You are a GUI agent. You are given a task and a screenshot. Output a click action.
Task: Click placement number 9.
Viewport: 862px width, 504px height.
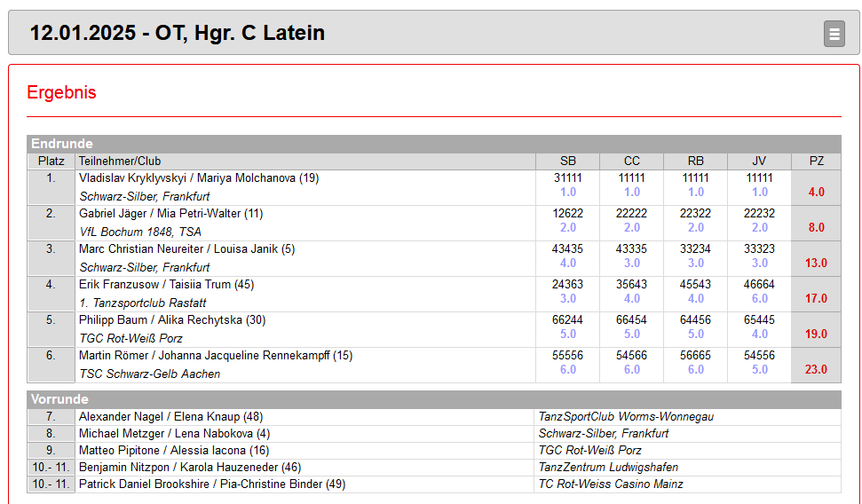point(51,450)
